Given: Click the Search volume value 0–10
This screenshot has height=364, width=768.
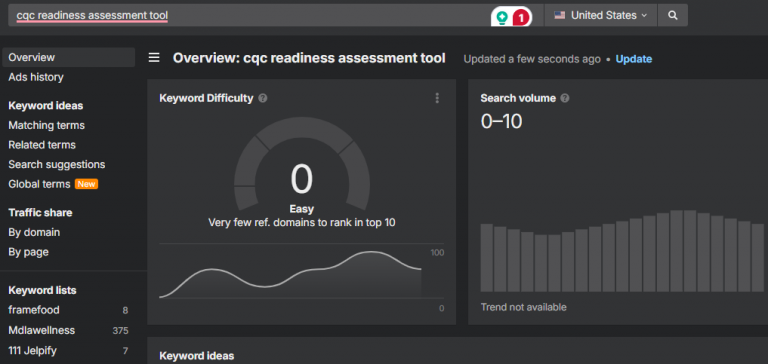Looking at the screenshot, I should pyautogui.click(x=501, y=121).
